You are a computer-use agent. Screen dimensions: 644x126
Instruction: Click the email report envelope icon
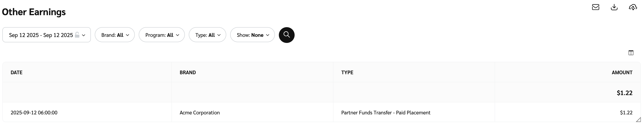[x=596, y=7]
